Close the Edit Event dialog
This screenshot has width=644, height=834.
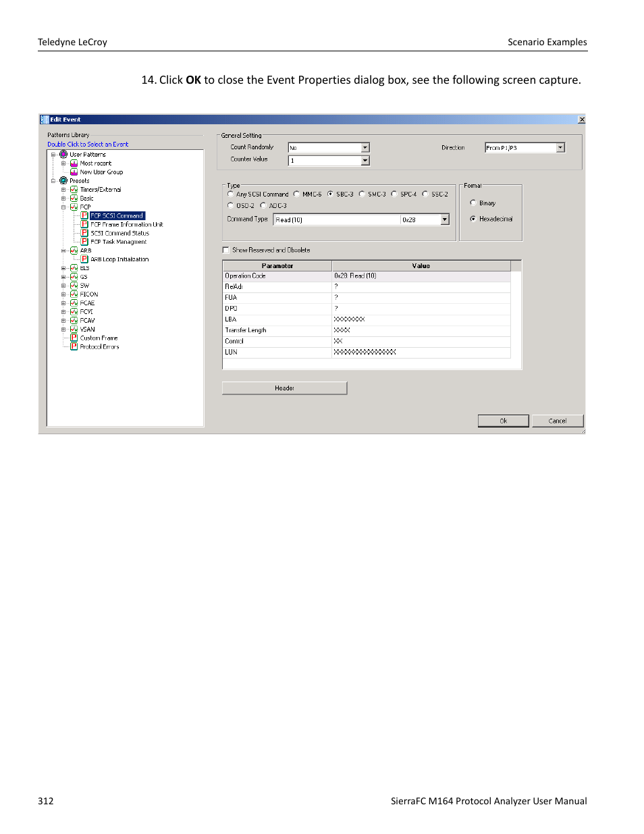pos(581,120)
